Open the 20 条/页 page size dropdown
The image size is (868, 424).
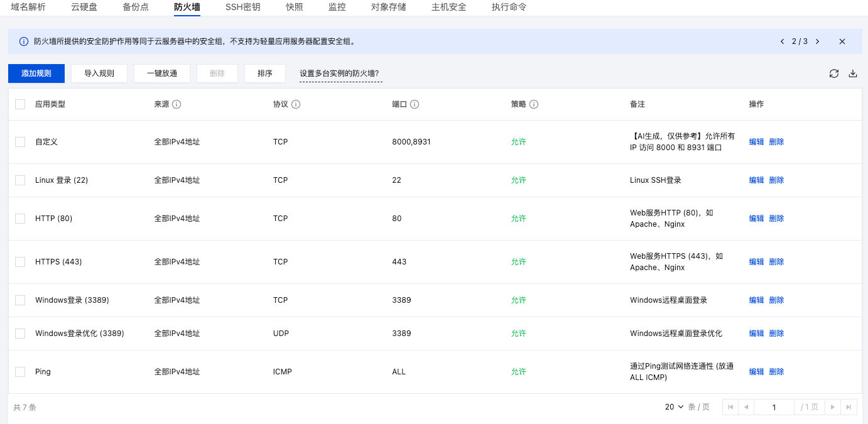(x=674, y=407)
